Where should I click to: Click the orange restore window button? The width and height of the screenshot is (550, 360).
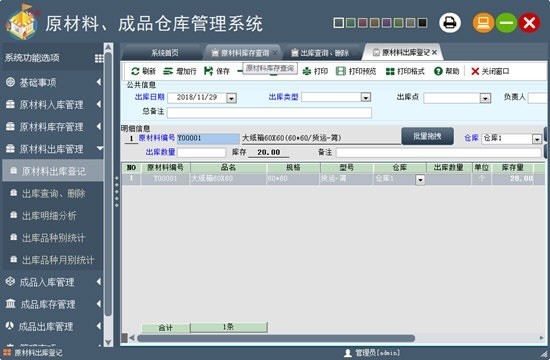click(x=483, y=23)
